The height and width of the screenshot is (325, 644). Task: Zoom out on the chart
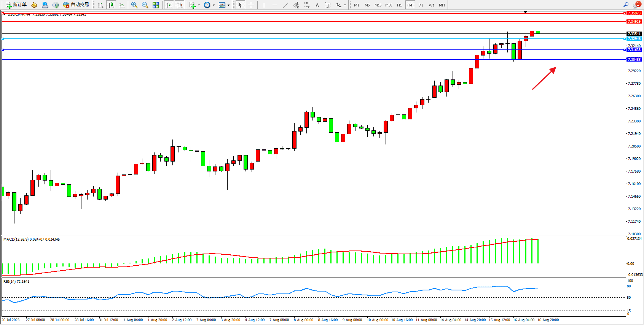[145, 5]
